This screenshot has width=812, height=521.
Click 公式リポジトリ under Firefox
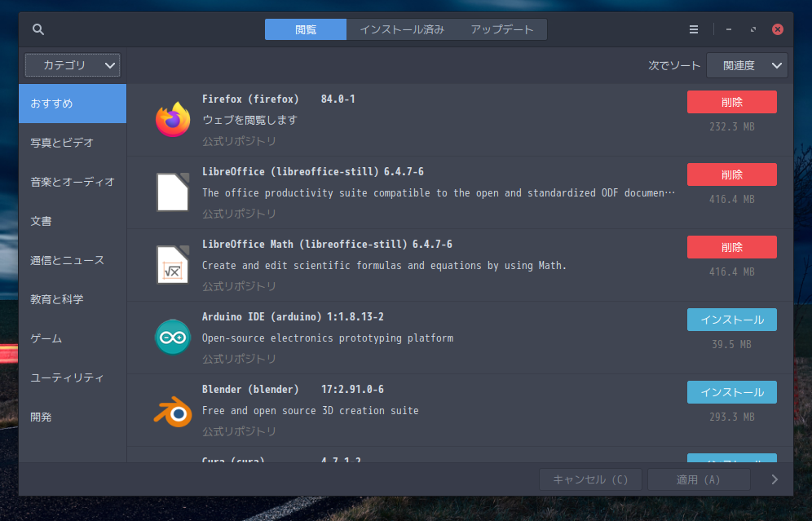click(x=239, y=141)
